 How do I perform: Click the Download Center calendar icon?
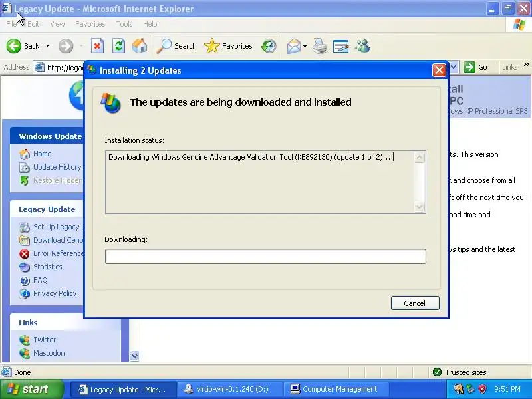click(25, 240)
